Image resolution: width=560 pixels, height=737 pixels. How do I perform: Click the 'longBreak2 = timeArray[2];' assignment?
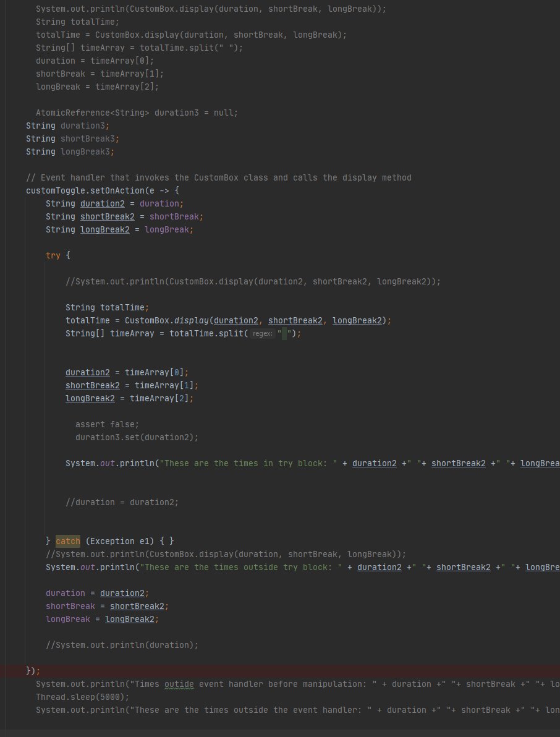(129, 399)
